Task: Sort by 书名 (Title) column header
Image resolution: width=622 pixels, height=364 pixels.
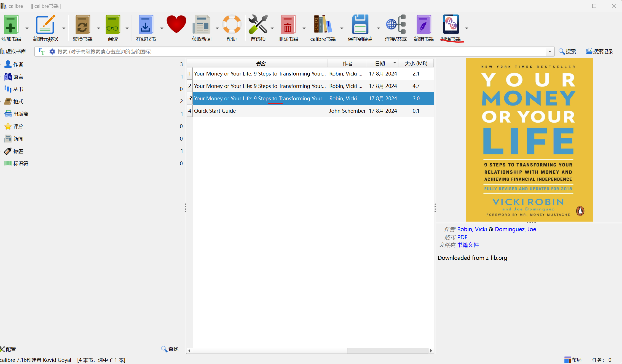Action: [260, 63]
